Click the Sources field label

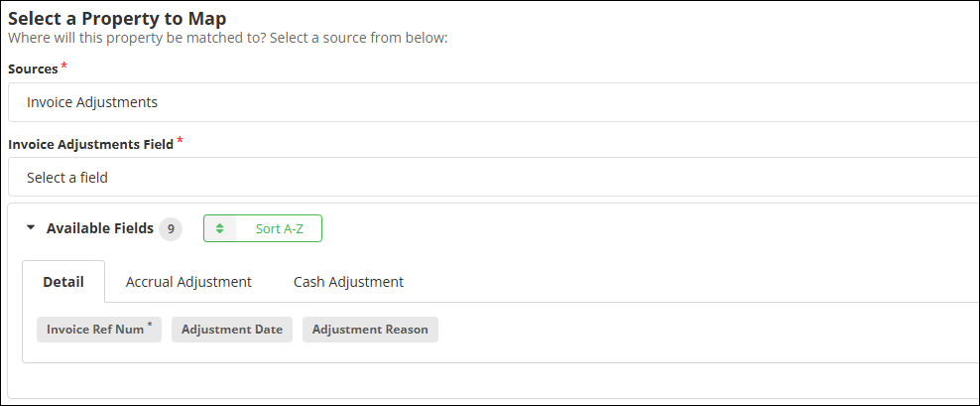coord(33,69)
